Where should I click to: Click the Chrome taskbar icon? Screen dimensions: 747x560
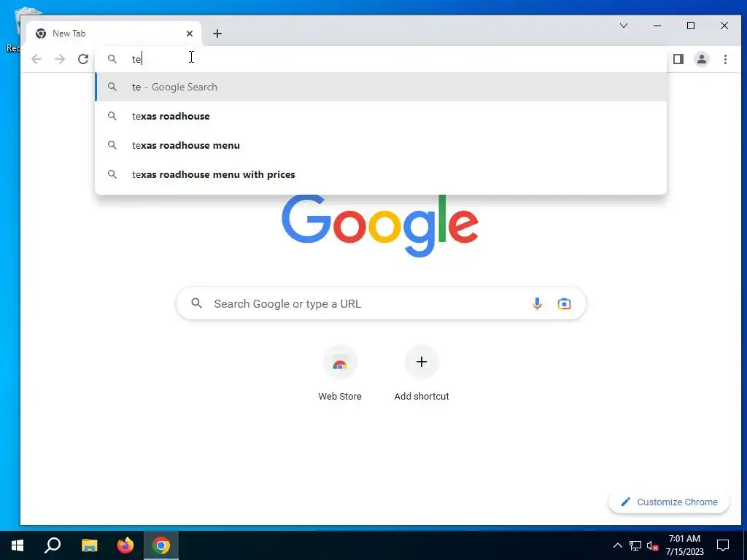pos(161,545)
